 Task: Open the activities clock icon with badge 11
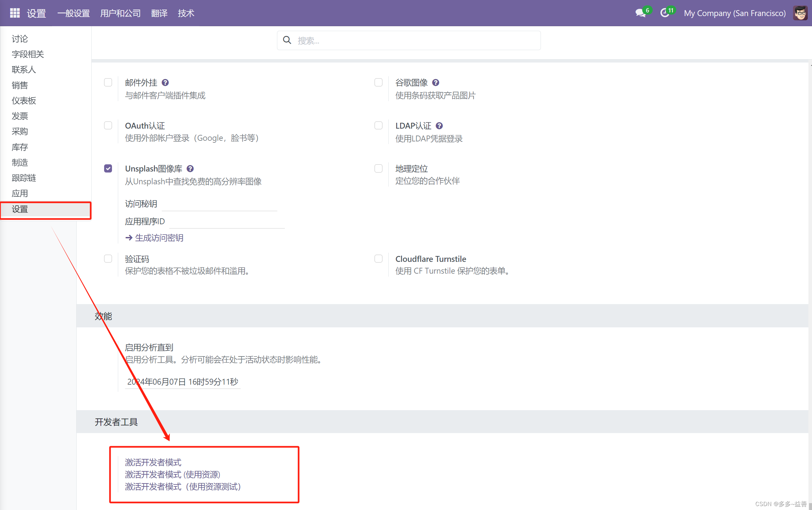(664, 13)
